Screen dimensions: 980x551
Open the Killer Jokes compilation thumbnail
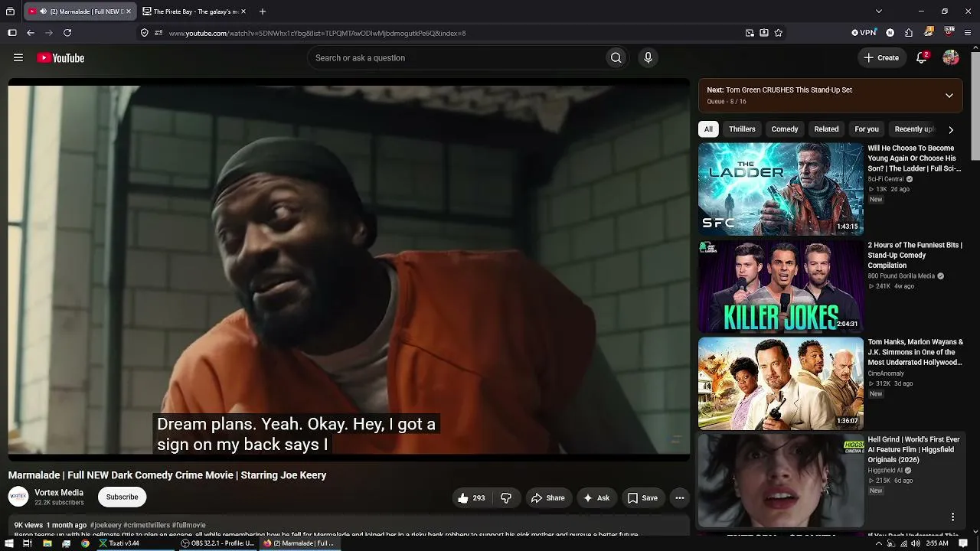780,286
